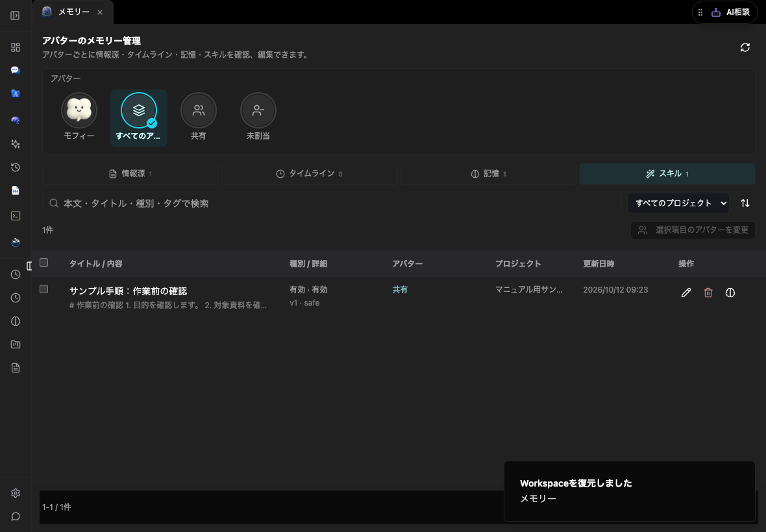Open the Markdown file icon in sidebar
Image resolution: width=766 pixels, height=532 pixels.
15,191
